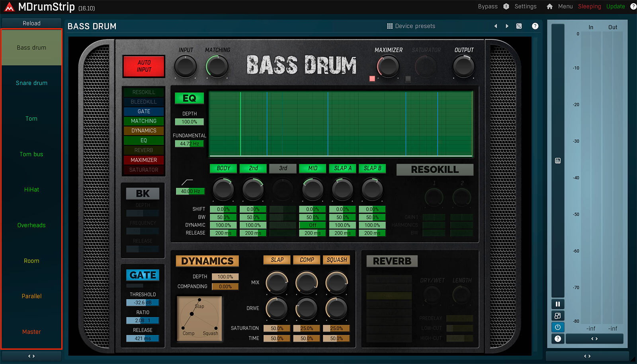
Task: Click the home icon in top bar
Action: point(550,6)
